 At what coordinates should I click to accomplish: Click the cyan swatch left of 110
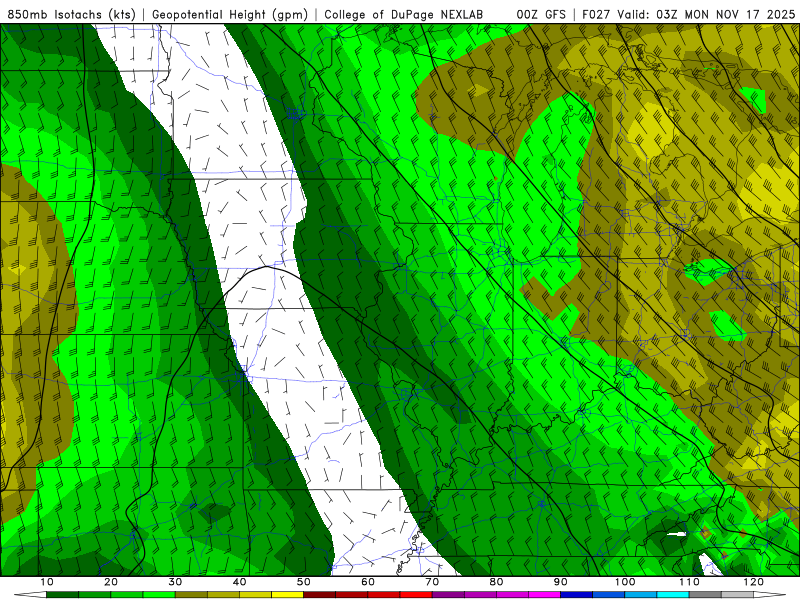(x=672, y=594)
